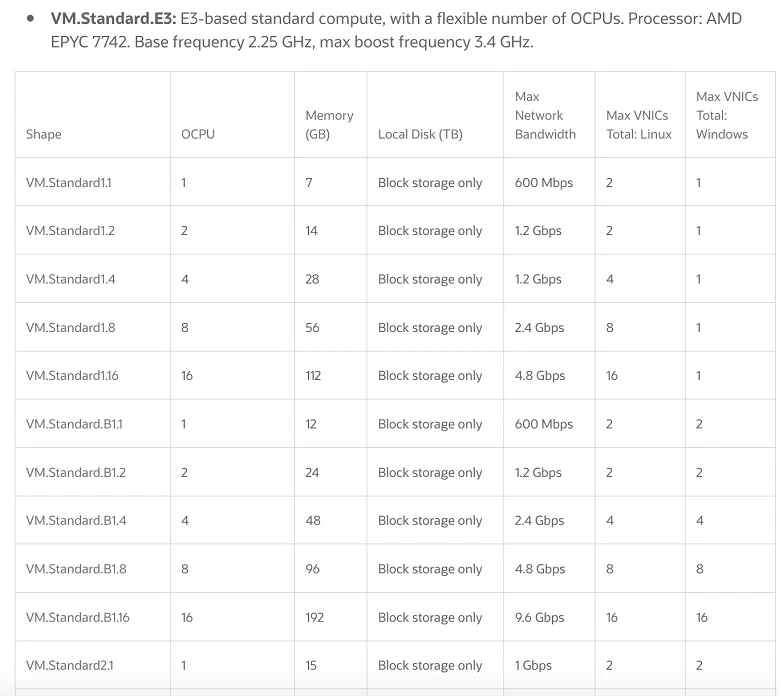Screen dimensions: 781x697
Task: Click the bold VM.Standard.E3 heading text
Action: pos(114,19)
